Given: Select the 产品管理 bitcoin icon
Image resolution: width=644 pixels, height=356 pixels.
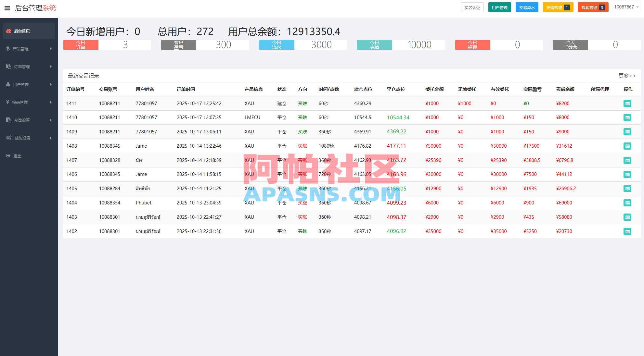Looking at the screenshot, I should pos(8,49).
